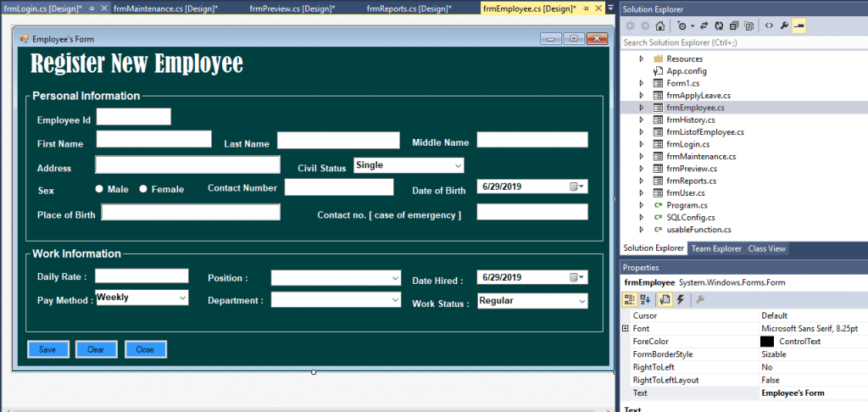Viewport: 868px width, 412px height.
Task: Click the Search Solution Explorer box
Action: (x=743, y=42)
